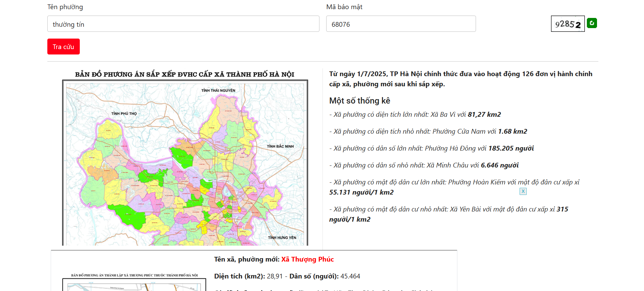The width and height of the screenshot is (644, 291).
Task: Open the Xã Thượng Phúc map thumbnail
Action: pos(134,283)
